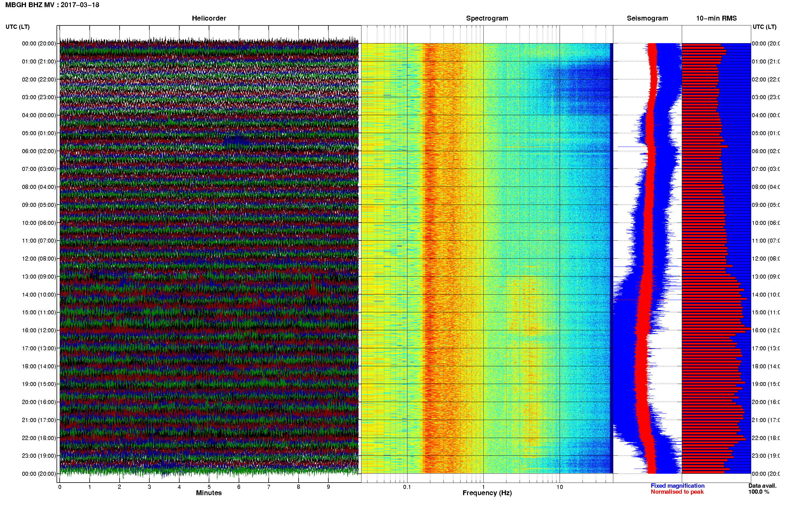812x508 pixels.
Task: Select the 'Spectrogram' panel heading
Action: (487, 18)
